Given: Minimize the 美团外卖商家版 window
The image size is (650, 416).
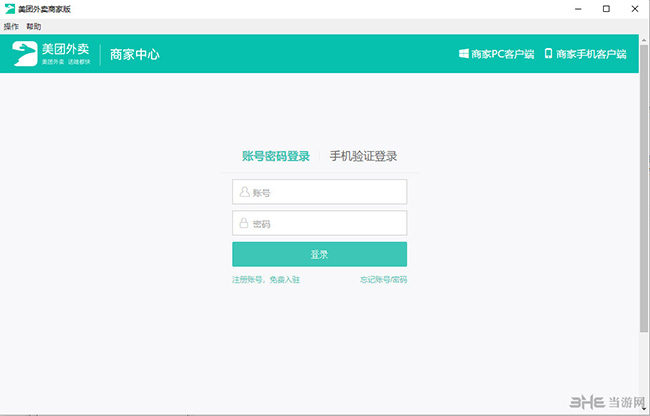Looking at the screenshot, I should pos(578,9).
